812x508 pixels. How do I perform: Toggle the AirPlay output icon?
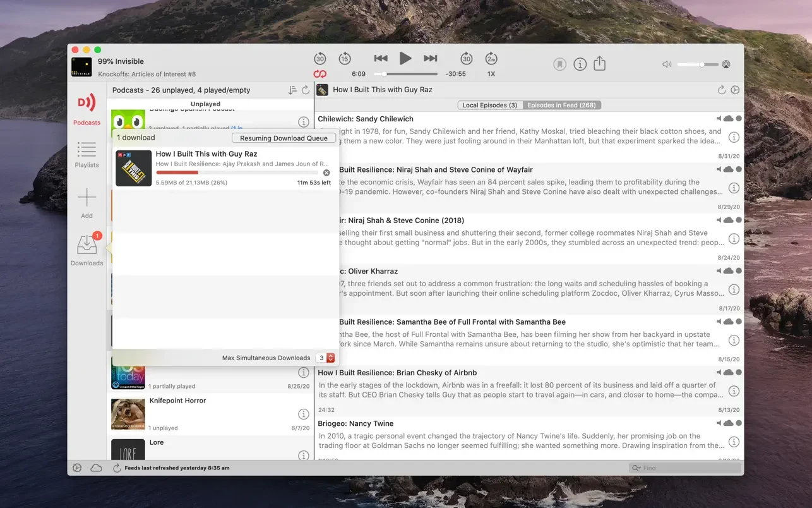click(726, 64)
